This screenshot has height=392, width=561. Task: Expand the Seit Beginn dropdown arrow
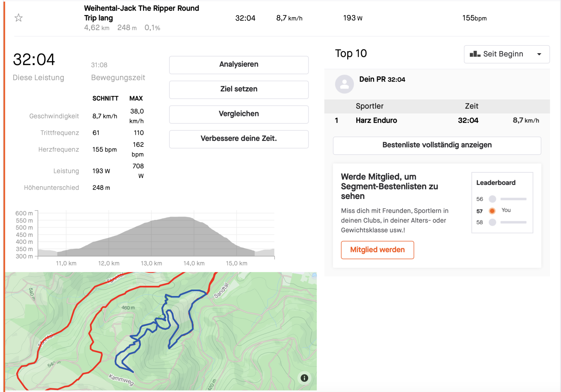click(539, 54)
